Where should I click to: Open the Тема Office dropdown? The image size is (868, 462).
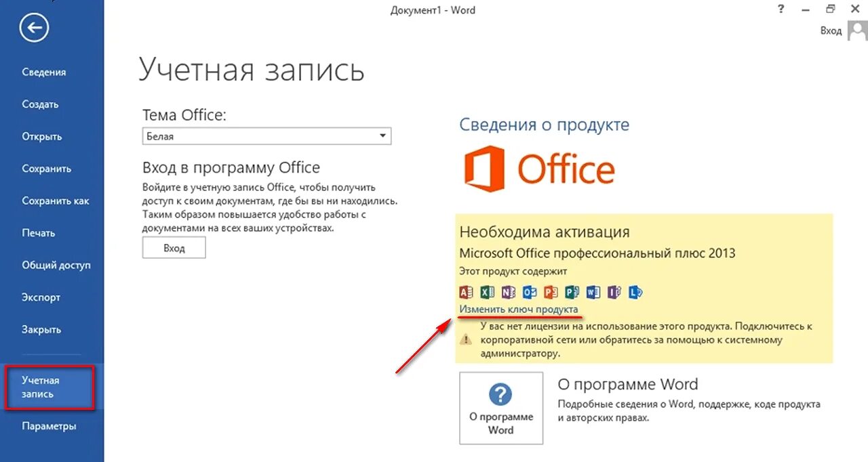pyautogui.click(x=267, y=136)
